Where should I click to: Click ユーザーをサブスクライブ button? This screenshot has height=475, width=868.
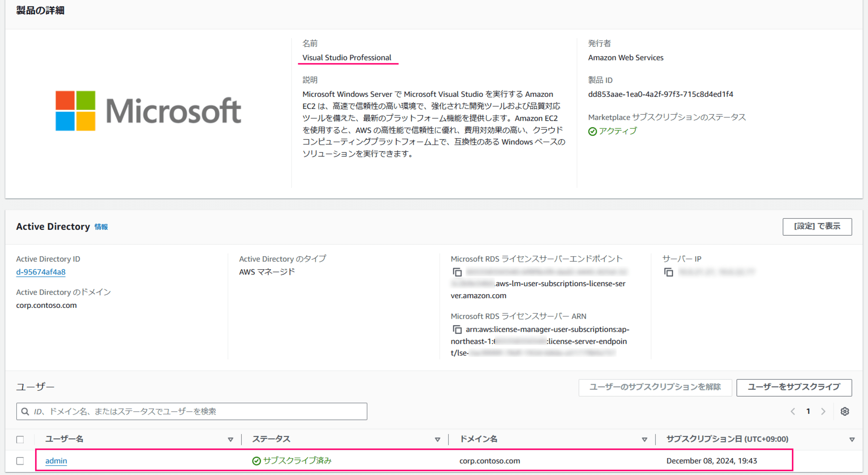pyautogui.click(x=794, y=387)
